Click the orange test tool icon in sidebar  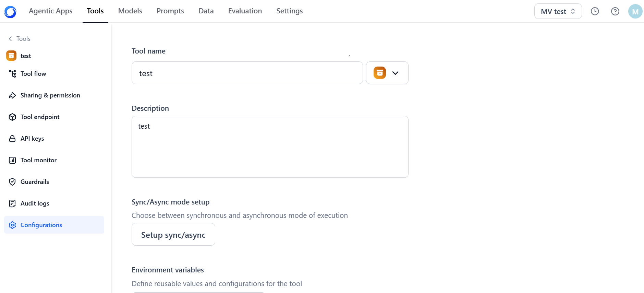11,56
